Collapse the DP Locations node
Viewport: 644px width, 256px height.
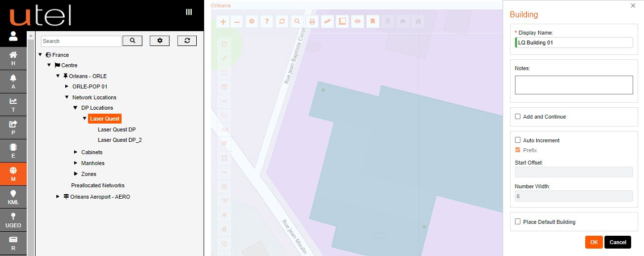tap(76, 108)
